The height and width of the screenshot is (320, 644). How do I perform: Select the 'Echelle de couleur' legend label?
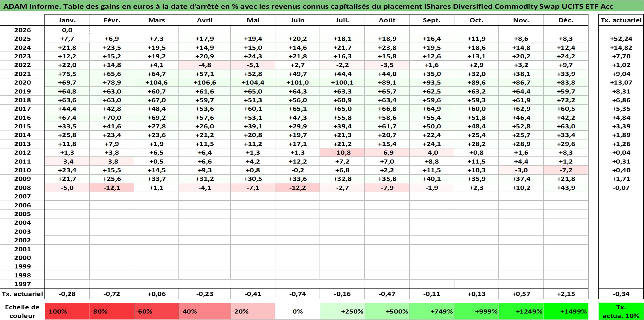click(x=22, y=311)
